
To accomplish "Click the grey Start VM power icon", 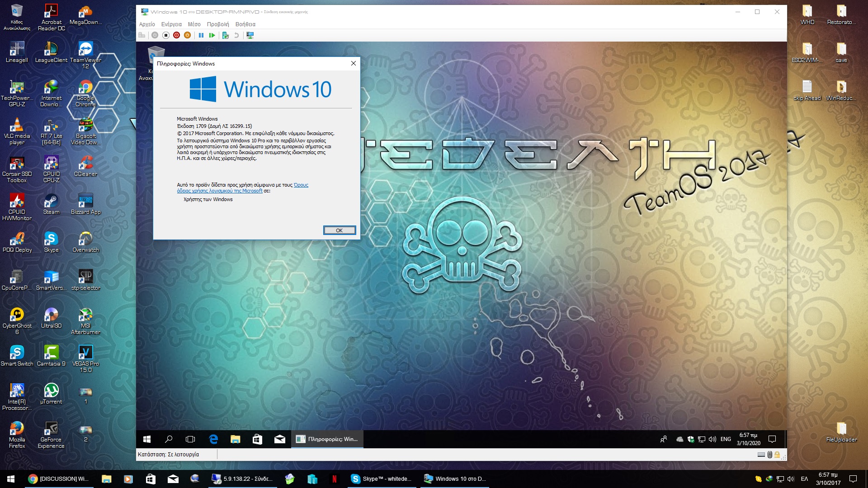I will tap(155, 35).
